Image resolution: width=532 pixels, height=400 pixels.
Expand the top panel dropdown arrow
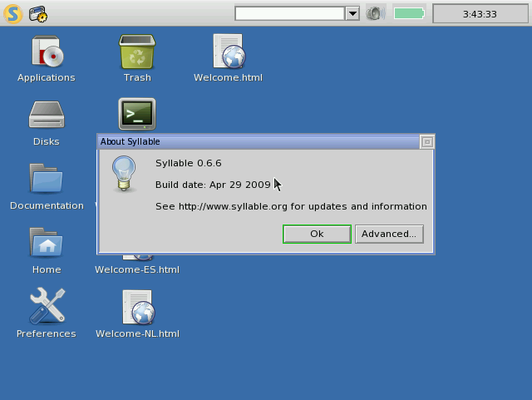(x=352, y=14)
